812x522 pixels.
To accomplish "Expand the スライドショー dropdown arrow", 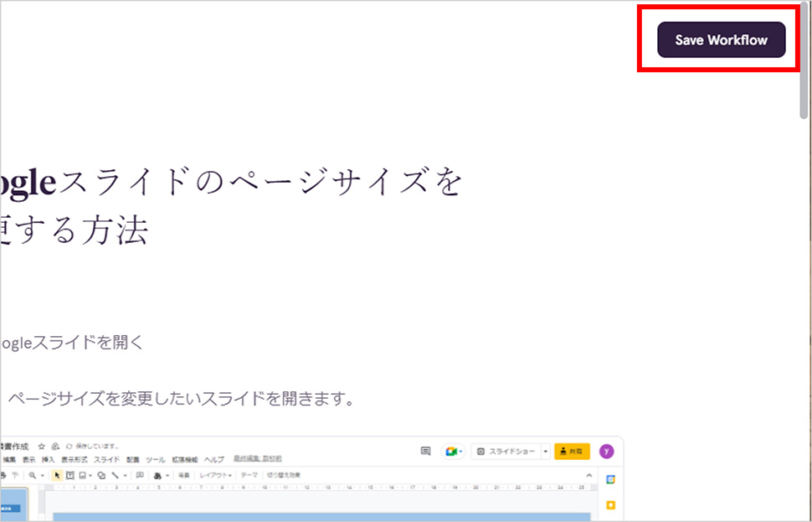I will click(545, 452).
